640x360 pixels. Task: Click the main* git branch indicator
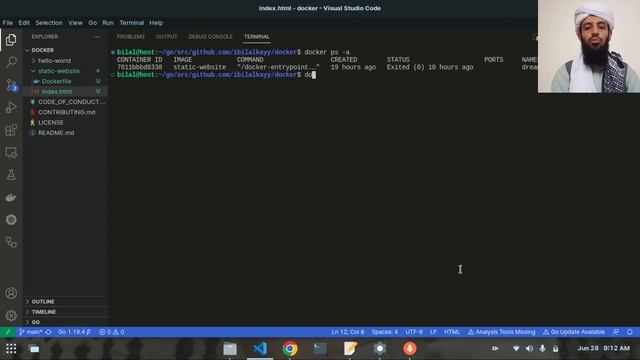tap(30, 332)
